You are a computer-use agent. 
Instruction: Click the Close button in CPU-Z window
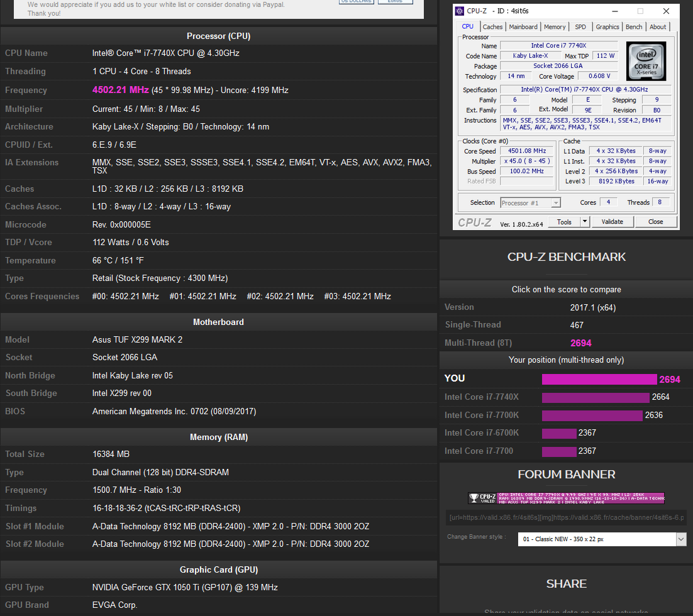point(655,222)
